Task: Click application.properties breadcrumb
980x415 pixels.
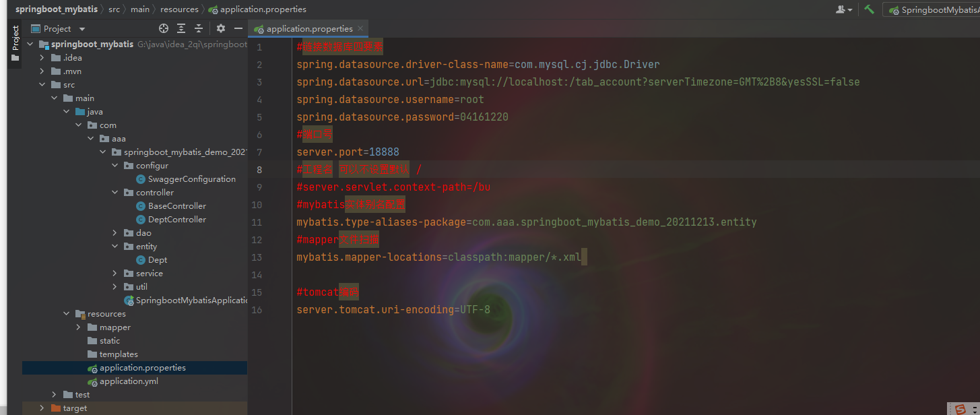Action: (x=257, y=9)
